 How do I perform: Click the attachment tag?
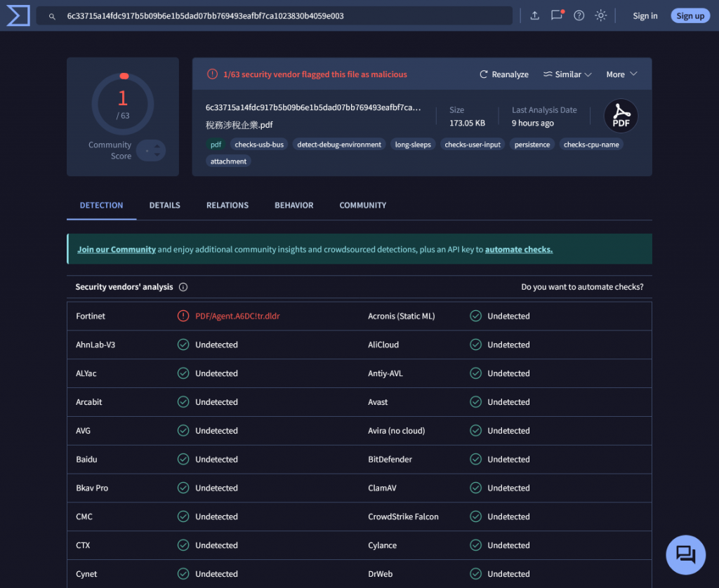(228, 161)
